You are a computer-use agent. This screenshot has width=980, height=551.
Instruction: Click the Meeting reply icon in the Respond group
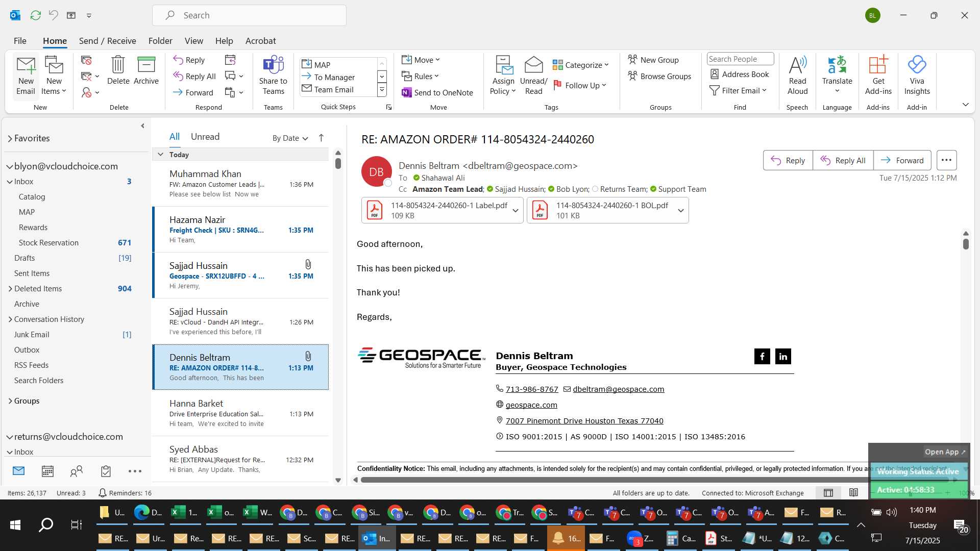point(230,60)
